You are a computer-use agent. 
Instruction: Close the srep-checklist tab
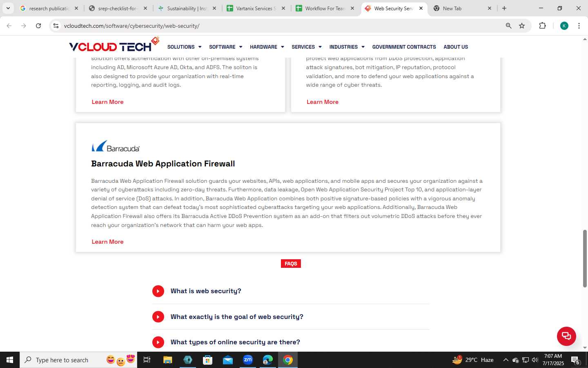point(145,8)
